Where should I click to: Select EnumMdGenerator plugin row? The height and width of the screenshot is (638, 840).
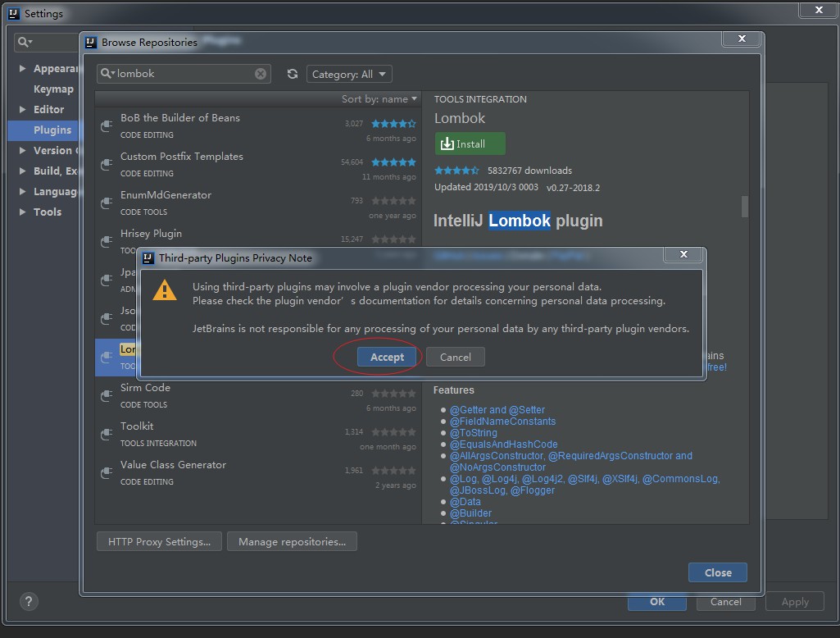click(257, 203)
